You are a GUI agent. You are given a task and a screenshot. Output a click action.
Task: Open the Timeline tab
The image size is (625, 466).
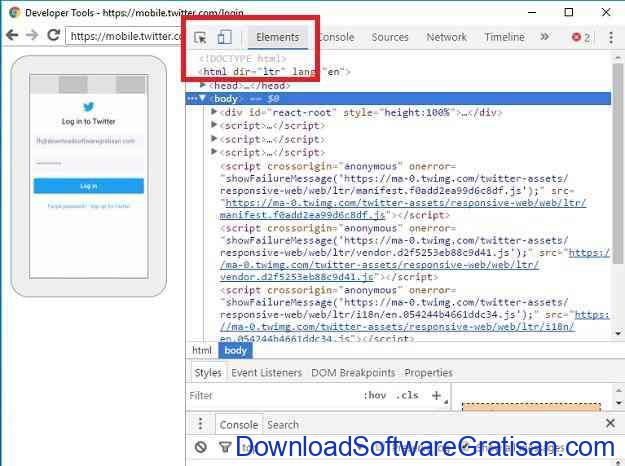[504, 37]
